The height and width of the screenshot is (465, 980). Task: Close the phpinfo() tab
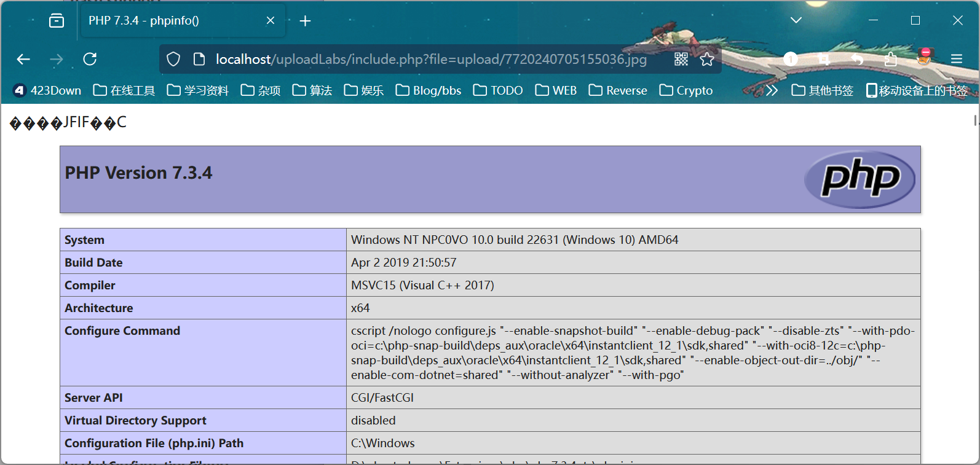pos(271,21)
